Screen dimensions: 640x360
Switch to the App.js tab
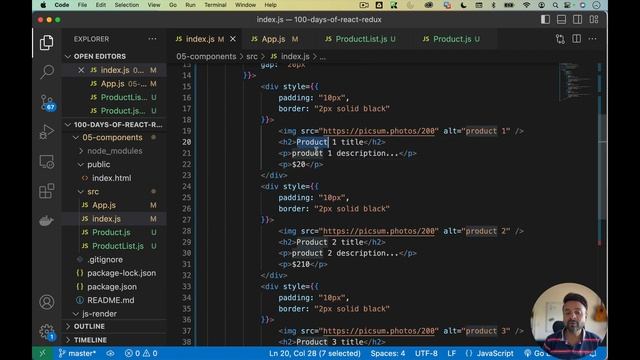[274, 39]
